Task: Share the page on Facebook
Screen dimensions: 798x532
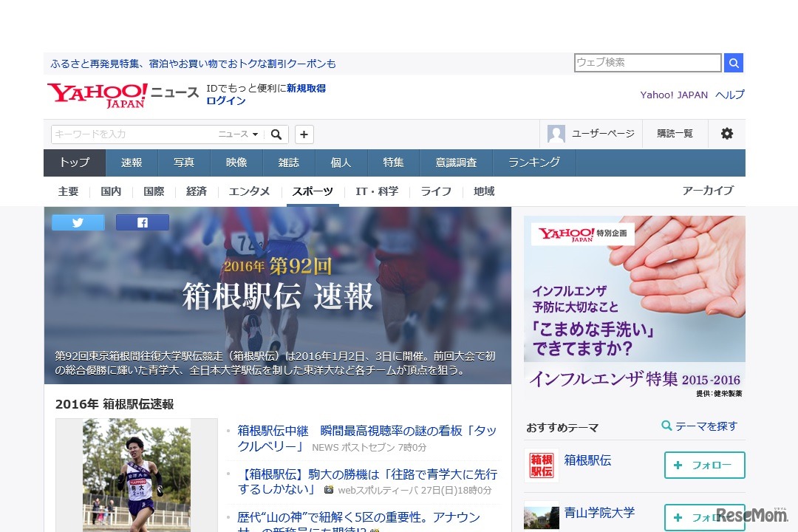Action: point(142,222)
